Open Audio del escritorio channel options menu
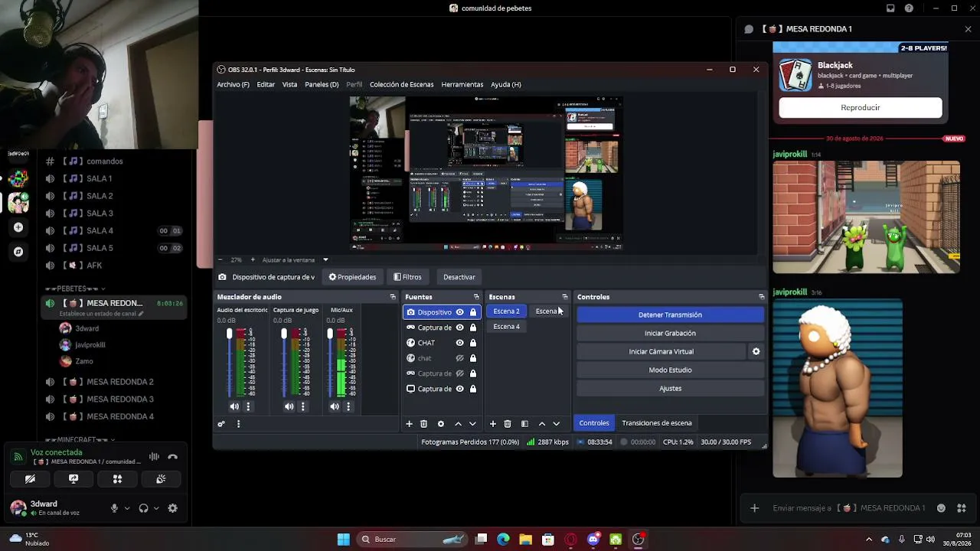Viewport: 980px width, 551px height. point(248,406)
